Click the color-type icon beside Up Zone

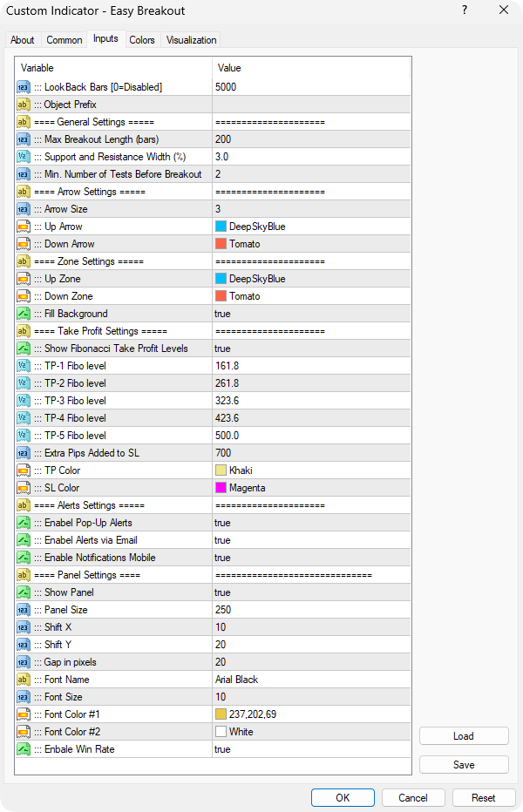(24, 279)
